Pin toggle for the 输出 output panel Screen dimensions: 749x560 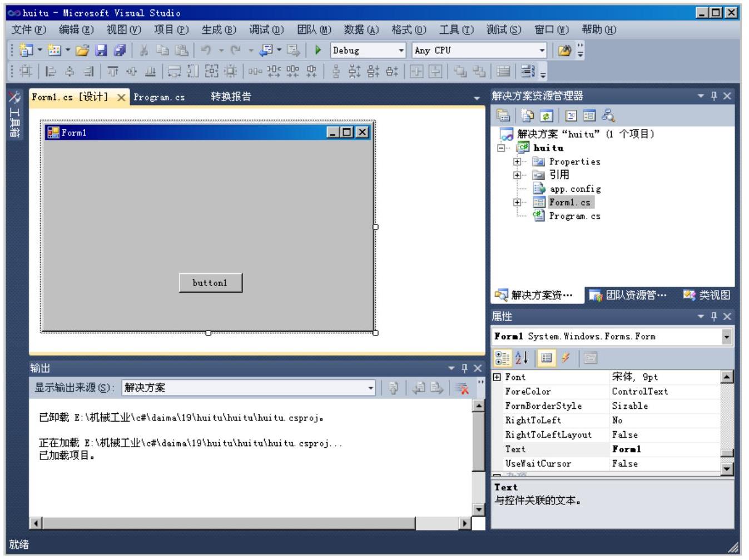coord(464,368)
